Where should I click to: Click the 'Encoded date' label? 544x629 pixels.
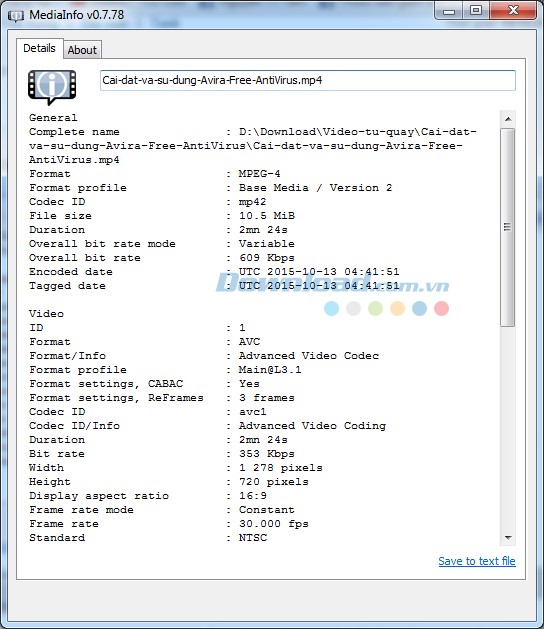[x=71, y=272]
